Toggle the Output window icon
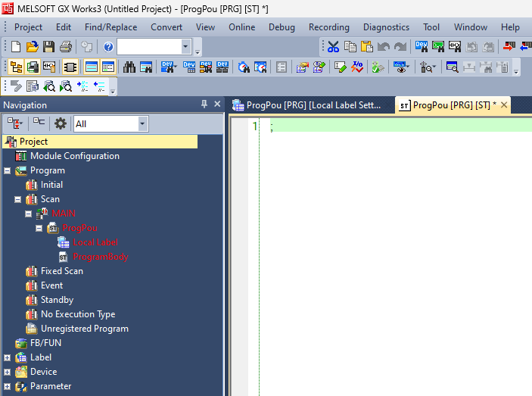This screenshot has height=396, width=532. tap(92, 67)
